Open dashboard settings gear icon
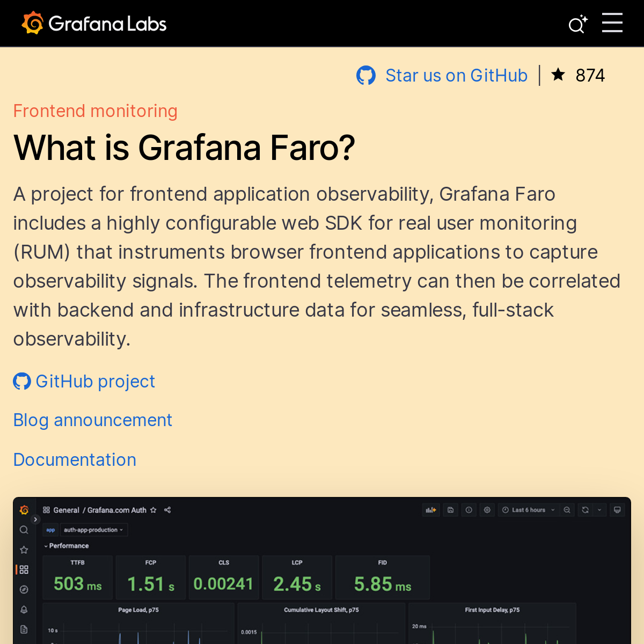 tap(487, 510)
